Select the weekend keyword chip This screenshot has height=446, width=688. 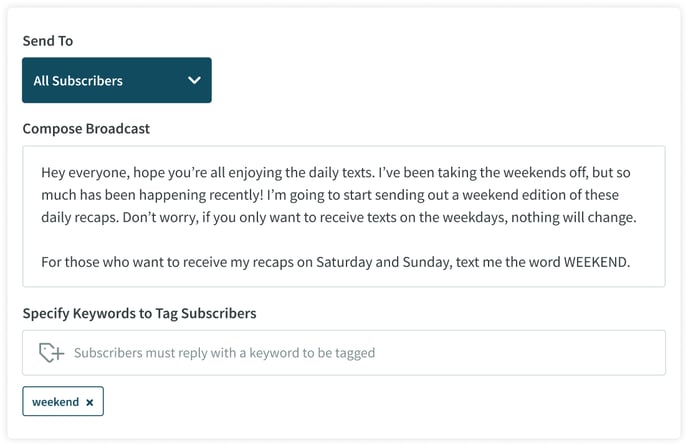click(x=63, y=401)
